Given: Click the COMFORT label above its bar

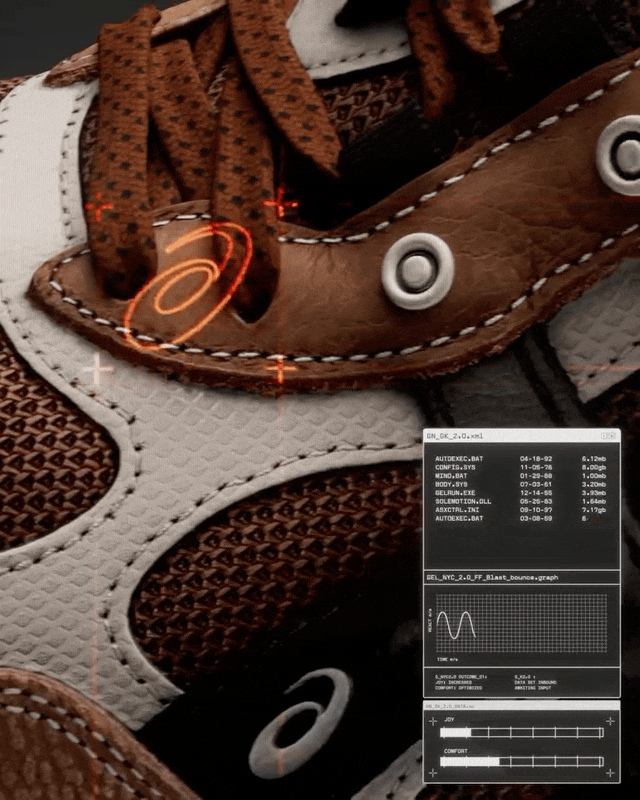Looking at the screenshot, I should click(456, 751).
